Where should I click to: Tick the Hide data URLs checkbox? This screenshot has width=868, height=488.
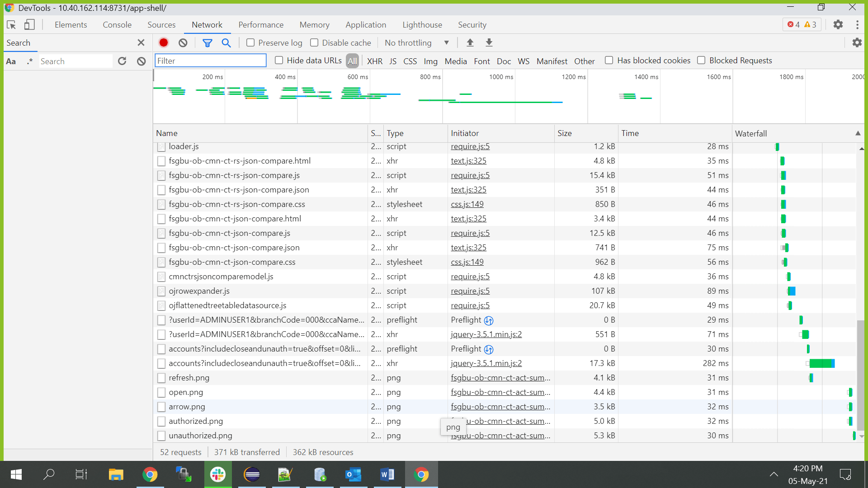[x=279, y=60]
